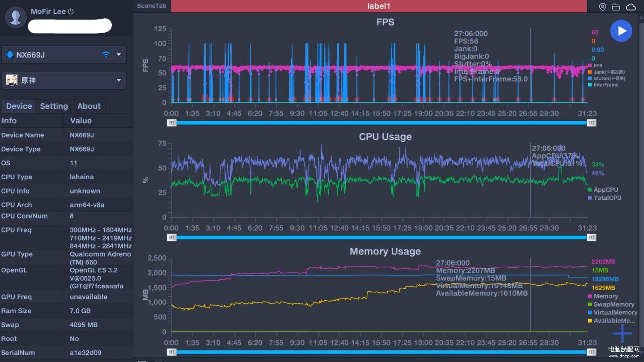Select the SerialNum value a1e32d09

click(x=85, y=353)
